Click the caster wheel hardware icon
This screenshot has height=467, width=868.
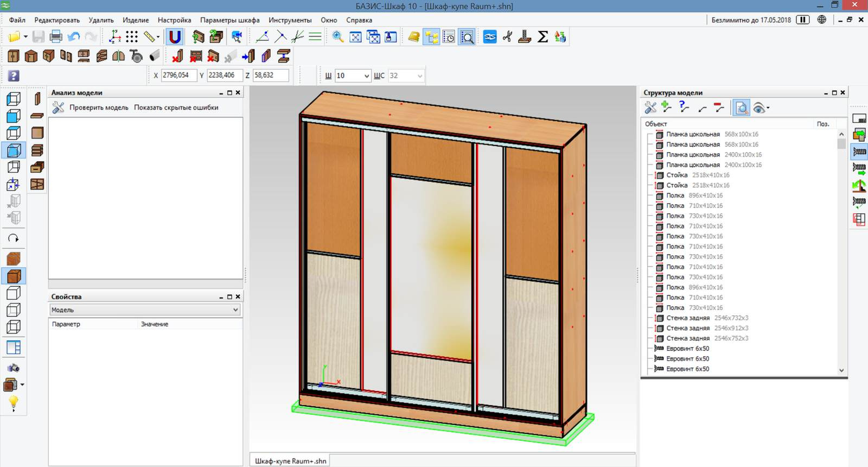137,56
